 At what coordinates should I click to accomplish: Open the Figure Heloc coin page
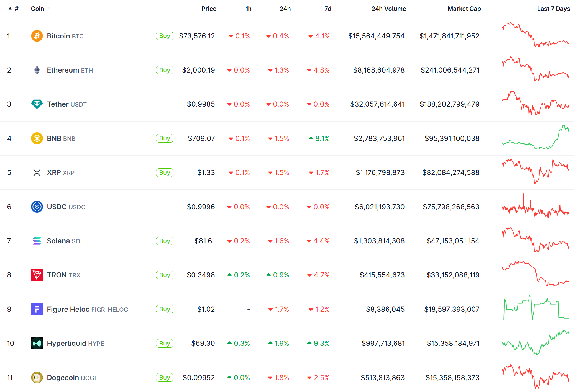pyautogui.click(x=88, y=309)
